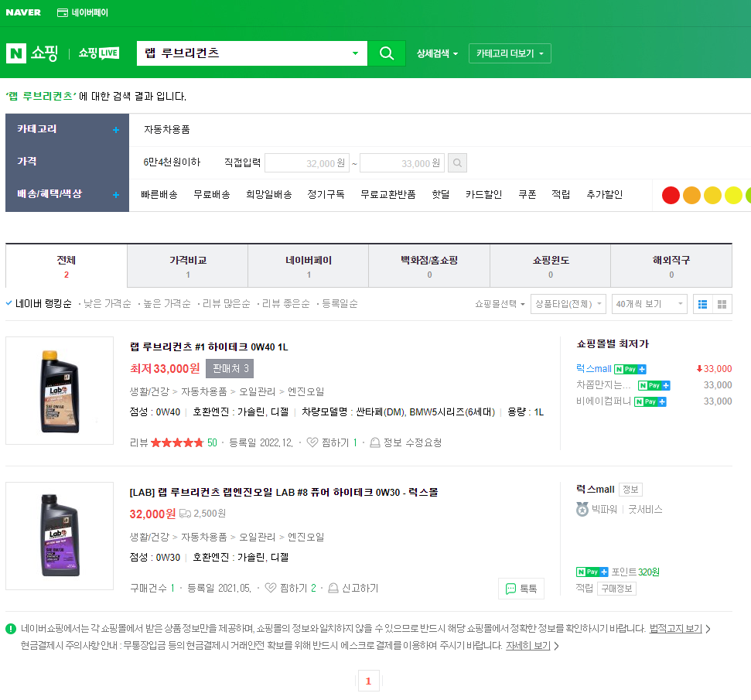Switch to 백화점/홈쇼핑 tab
Image resolution: width=751 pixels, height=700 pixels.
(429, 266)
